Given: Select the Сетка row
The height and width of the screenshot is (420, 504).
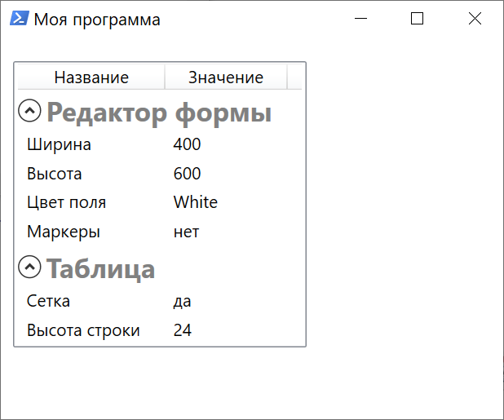Looking at the screenshot, I should 160,301.
